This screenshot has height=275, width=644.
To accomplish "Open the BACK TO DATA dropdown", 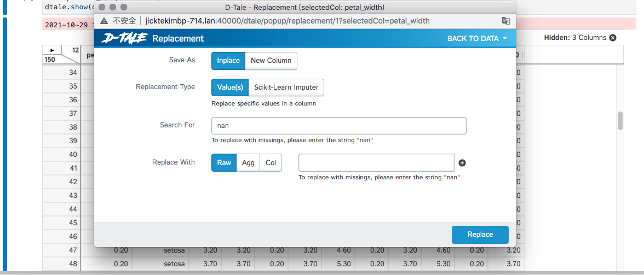I will coord(478,38).
